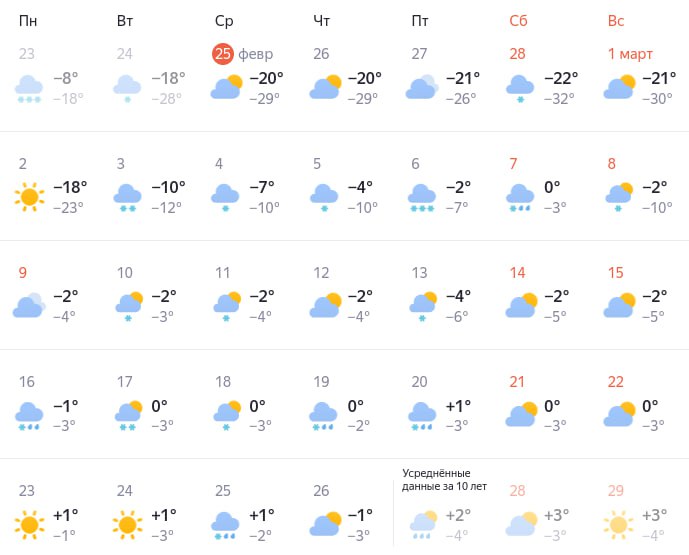Screen dimensions: 689x555
Task: Click the heavy snow icon for March 6
Action: [422, 197]
